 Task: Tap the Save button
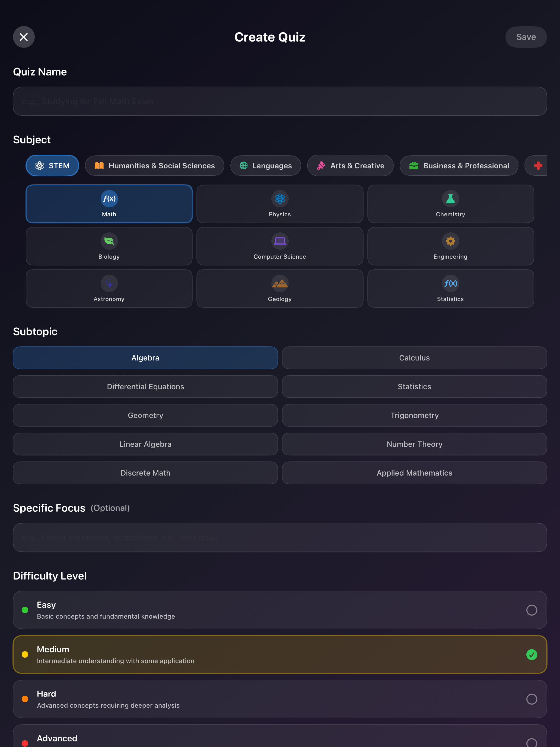pyautogui.click(x=526, y=37)
